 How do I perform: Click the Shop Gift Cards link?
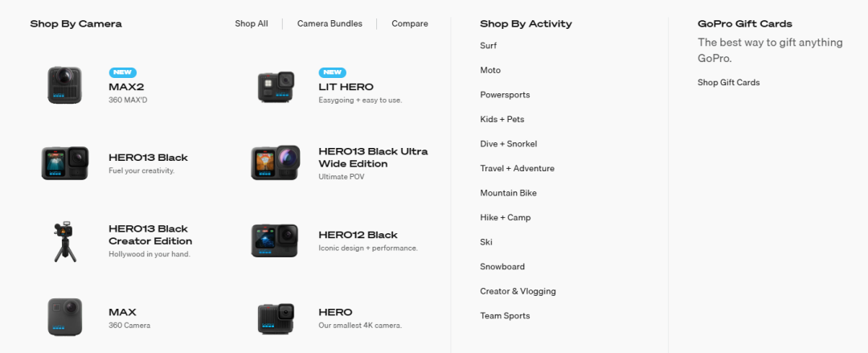728,83
